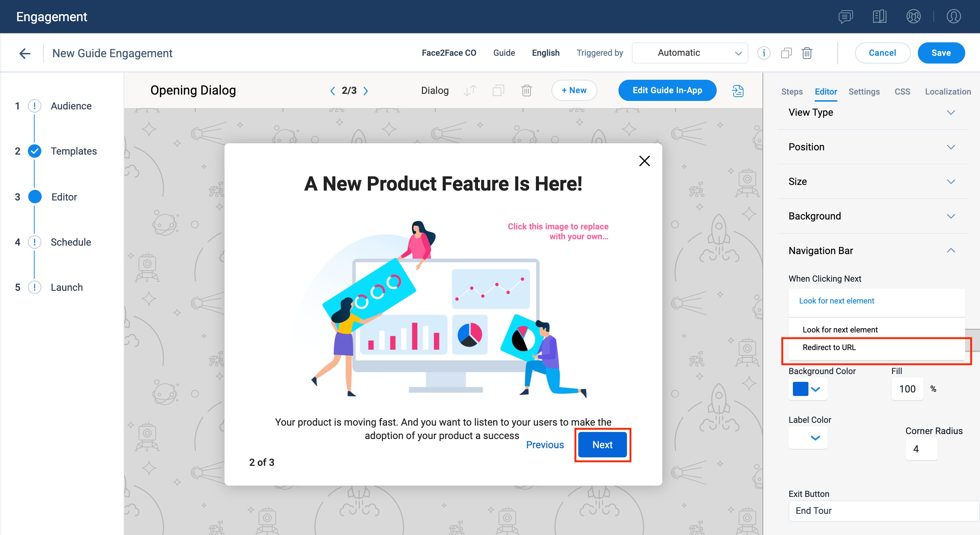Open the Label Color picker dropdown
This screenshot has height=535, width=980.
coord(808,438)
